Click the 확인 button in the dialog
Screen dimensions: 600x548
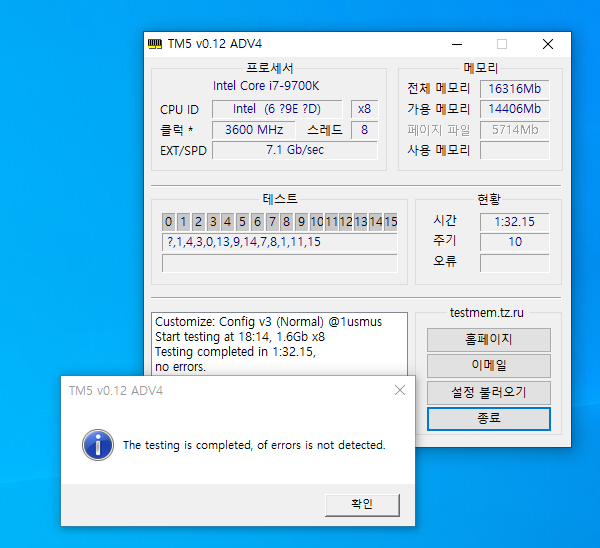point(362,505)
